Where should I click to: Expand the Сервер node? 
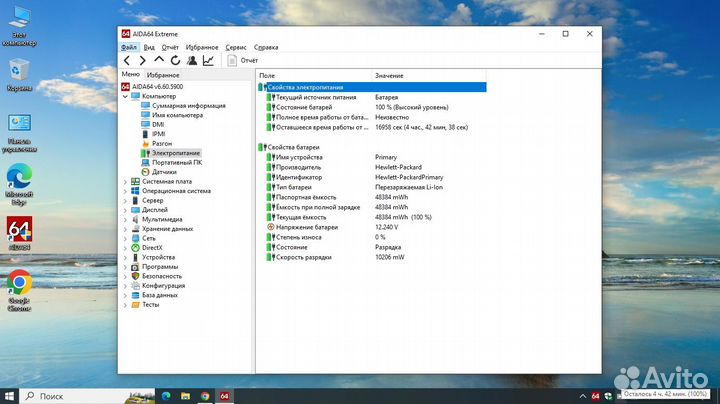pos(125,201)
